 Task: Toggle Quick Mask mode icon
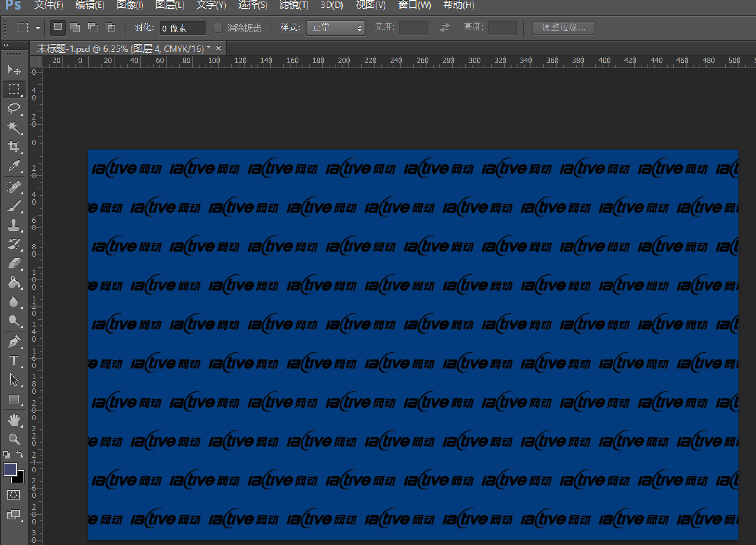click(x=14, y=495)
